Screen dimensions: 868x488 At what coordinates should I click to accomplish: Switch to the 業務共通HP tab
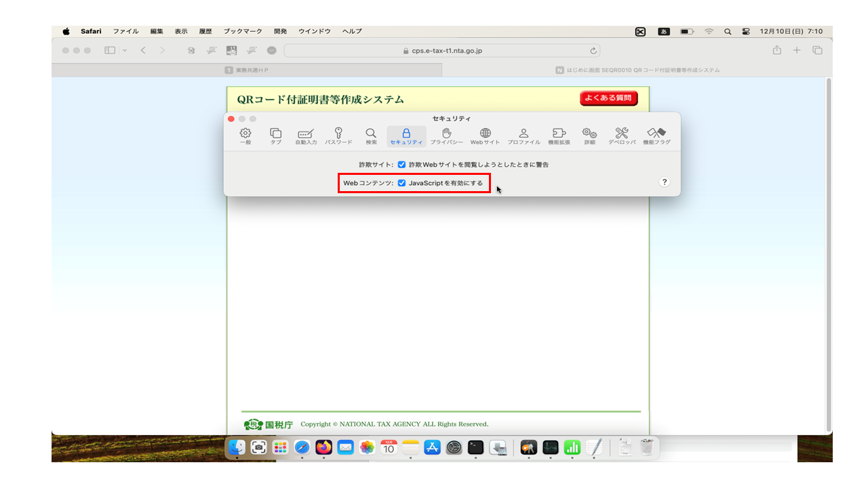click(x=247, y=70)
